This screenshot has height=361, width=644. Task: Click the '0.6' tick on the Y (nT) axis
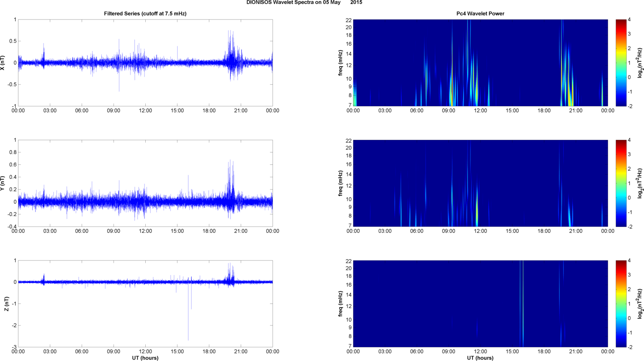pyautogui.click(x=13, y=164)
